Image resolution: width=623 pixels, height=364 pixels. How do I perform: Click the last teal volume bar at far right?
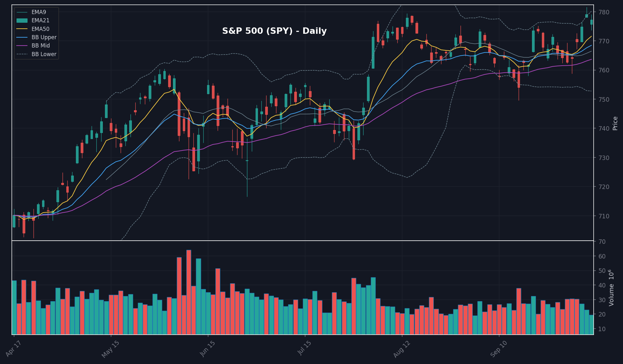[591, 325]
